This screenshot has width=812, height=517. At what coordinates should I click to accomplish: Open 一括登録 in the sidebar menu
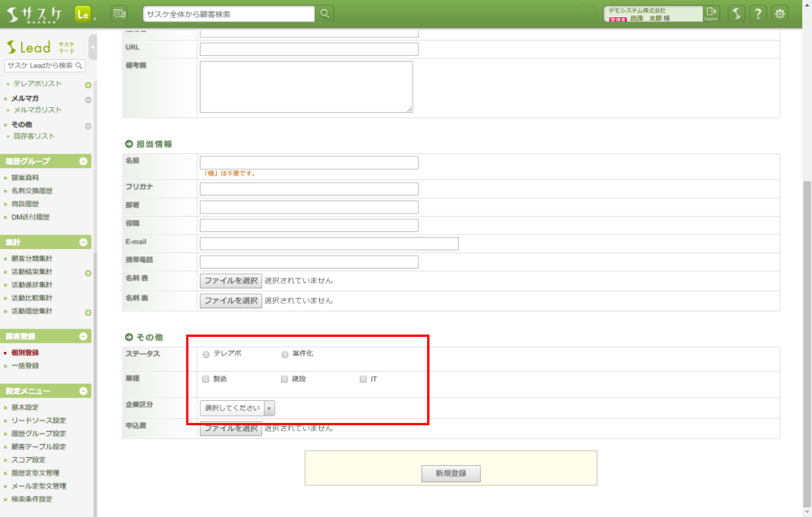pyautogui.click(x=25, y=366)
